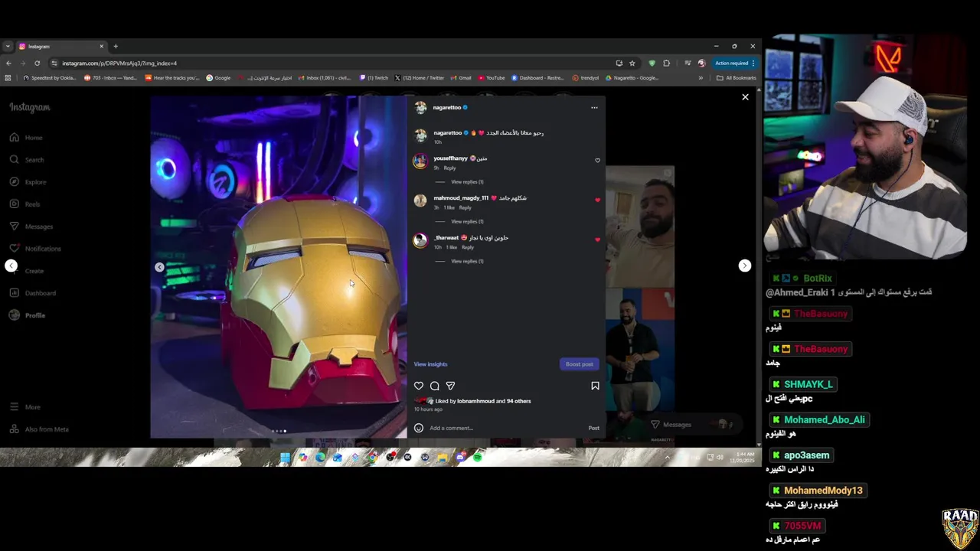
Task: Reply to youseffhanyy comment
Action: coord(449,168)
